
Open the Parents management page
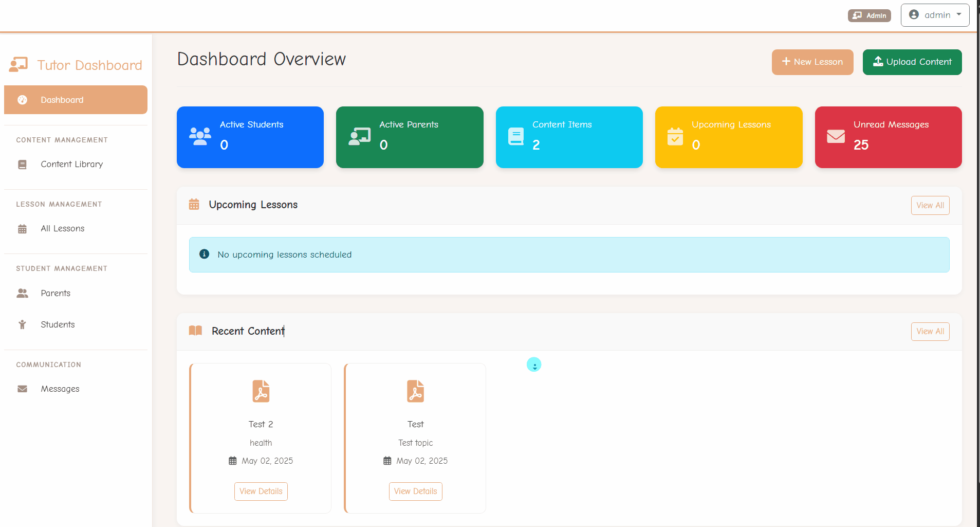point(56,293)
